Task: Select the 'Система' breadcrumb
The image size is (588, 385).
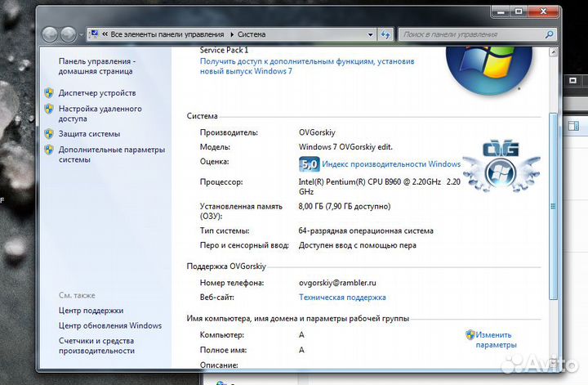Action: [252, 34]
